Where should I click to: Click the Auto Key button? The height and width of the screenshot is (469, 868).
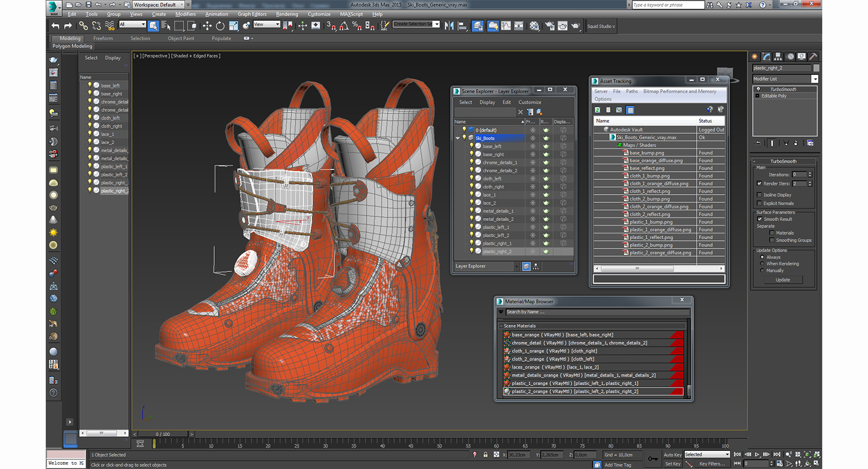click(673, 454)
